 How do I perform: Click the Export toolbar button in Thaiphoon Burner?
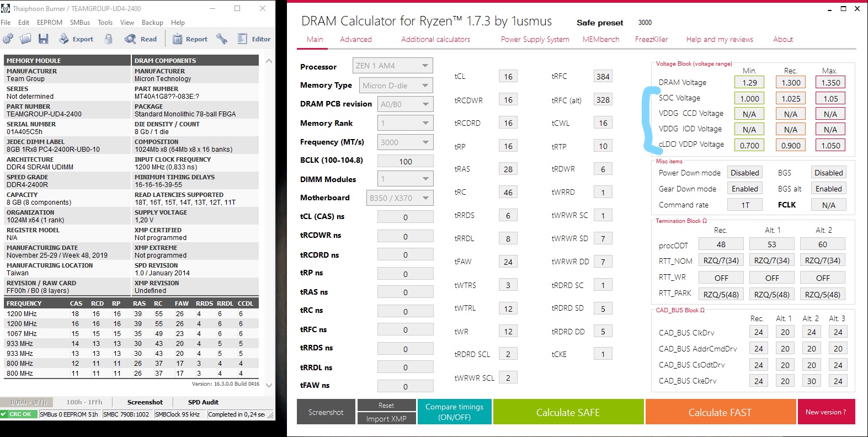point(76,39)
